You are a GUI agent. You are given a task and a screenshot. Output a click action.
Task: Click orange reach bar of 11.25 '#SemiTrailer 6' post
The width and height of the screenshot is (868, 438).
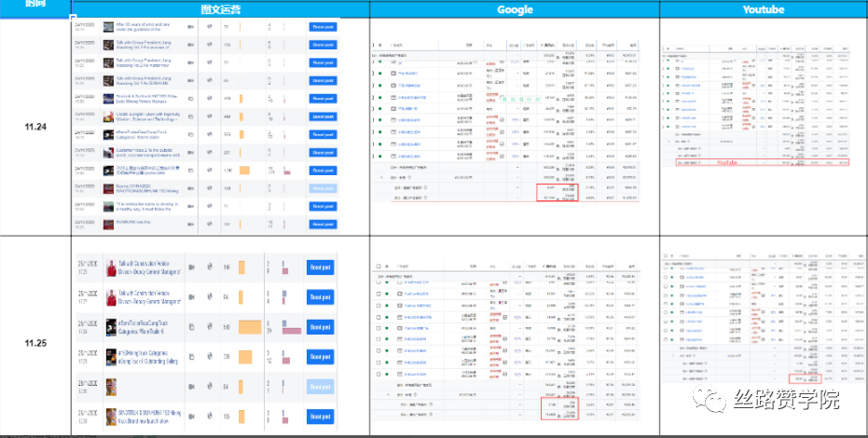(250, 327)
